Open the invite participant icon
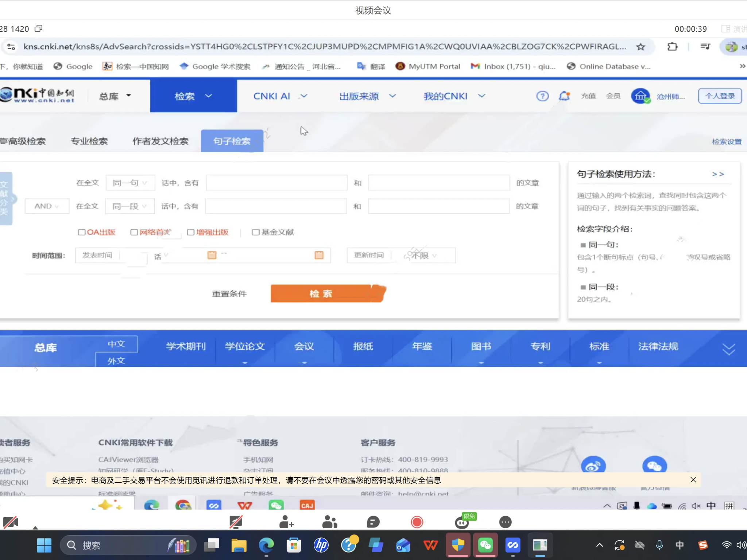 point(286,522)
